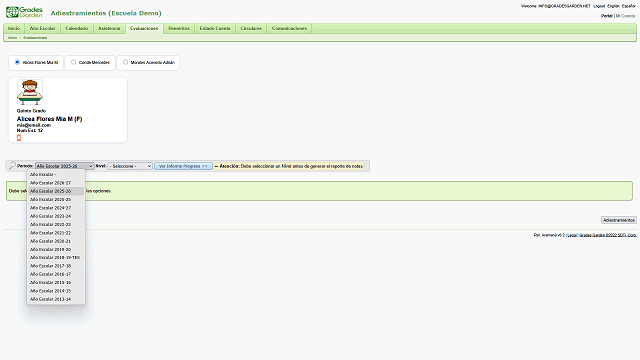The height and width of the screenshot is (360, 640).
Task: Click the Grades Garden ©2022 footer link
Action: coord(608,235)
